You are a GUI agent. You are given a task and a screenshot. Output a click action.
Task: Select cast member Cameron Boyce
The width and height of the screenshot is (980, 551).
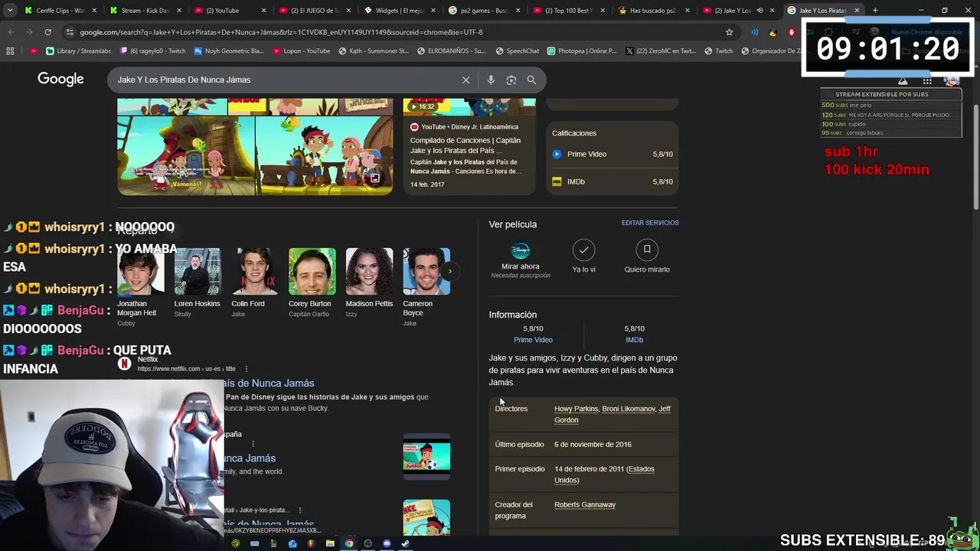point(426,287)
